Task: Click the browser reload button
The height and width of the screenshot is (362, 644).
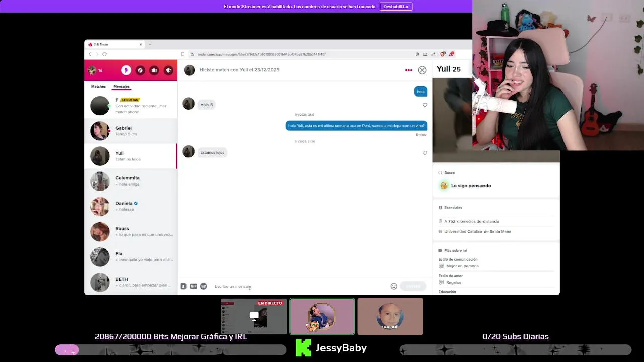Action: [x=104, y=54]
